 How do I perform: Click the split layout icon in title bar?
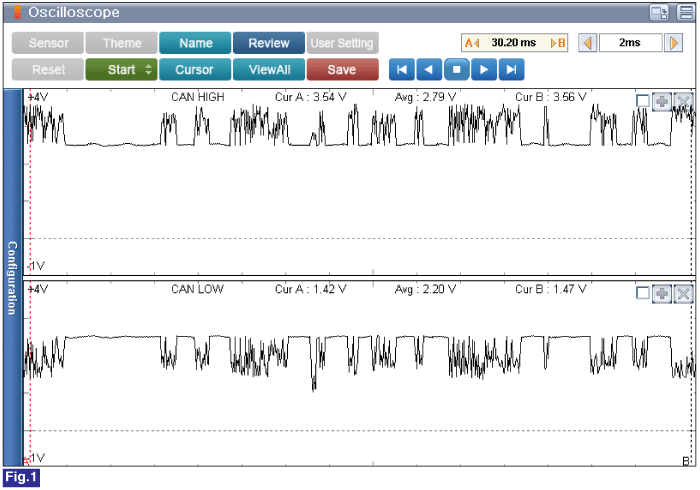pyautogui.click(x=685, y=12)
